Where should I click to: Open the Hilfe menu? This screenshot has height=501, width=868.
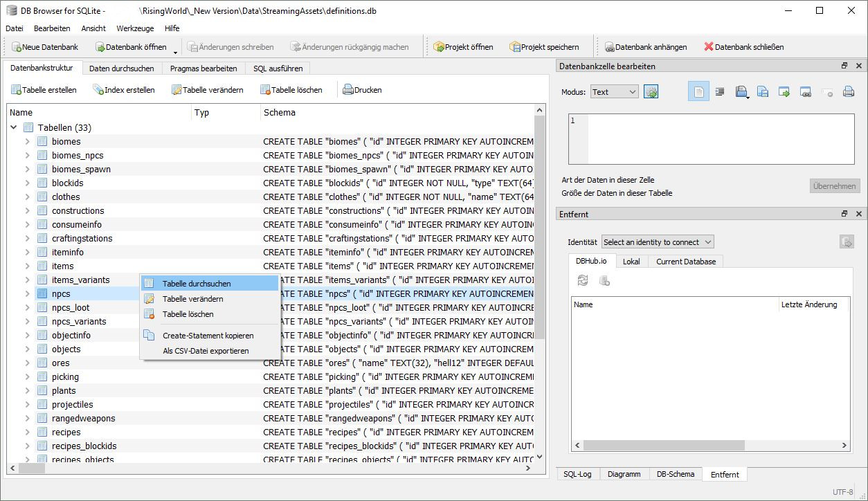(172, 28)
